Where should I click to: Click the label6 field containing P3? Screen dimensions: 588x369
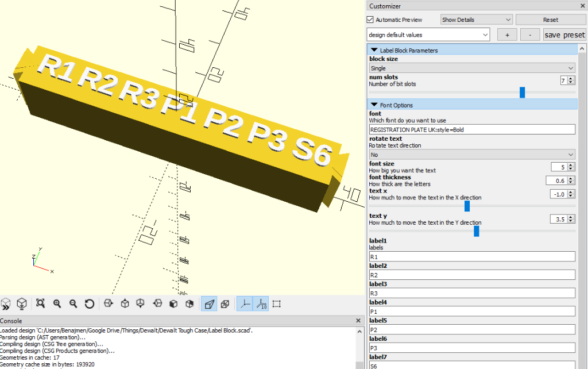click(472, 348)
